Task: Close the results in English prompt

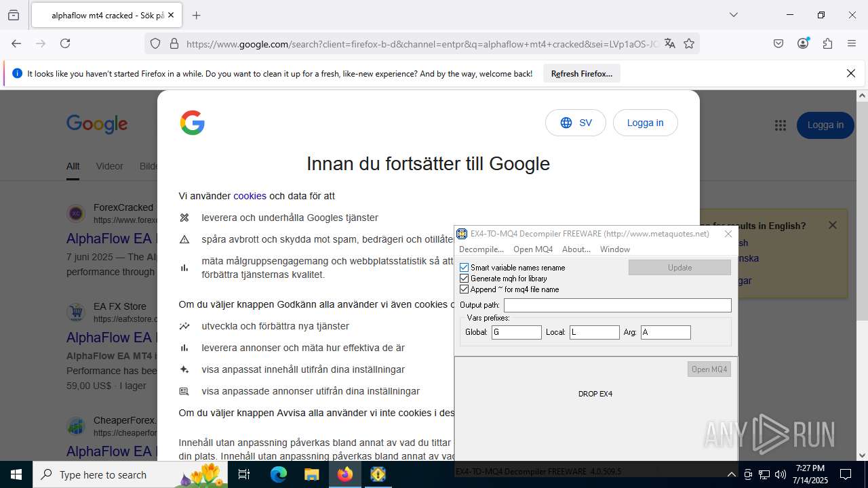Action: click(833, 225)
